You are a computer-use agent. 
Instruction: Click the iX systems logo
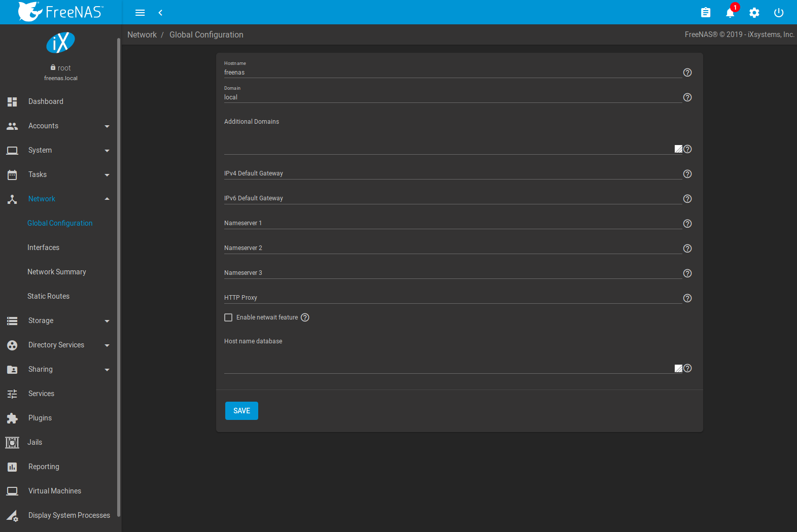tap(60, 43)
